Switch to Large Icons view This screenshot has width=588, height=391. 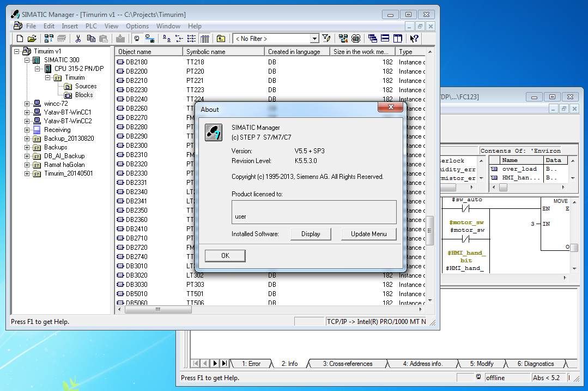coord(167,38)
